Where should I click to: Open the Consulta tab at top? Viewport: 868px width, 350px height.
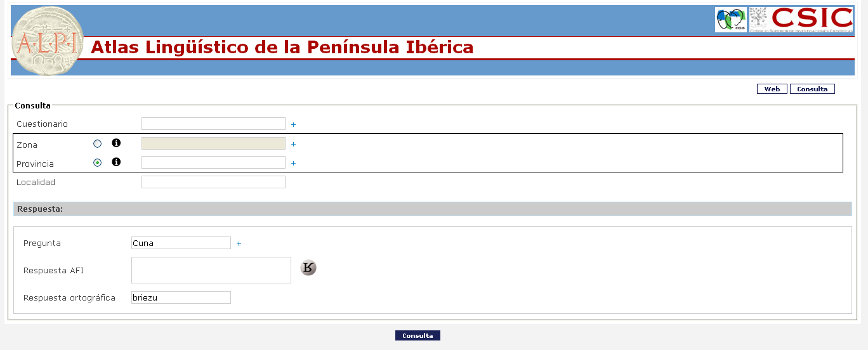(x=812, y=89)
